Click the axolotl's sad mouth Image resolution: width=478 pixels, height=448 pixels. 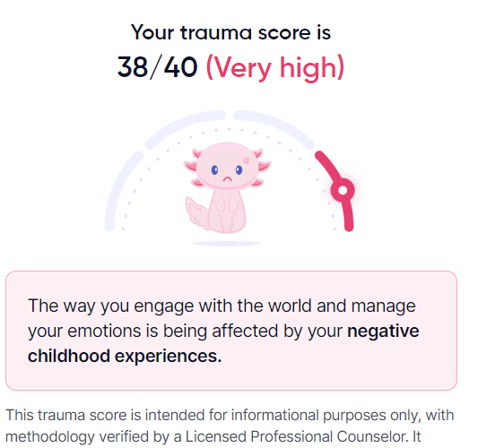227,179
